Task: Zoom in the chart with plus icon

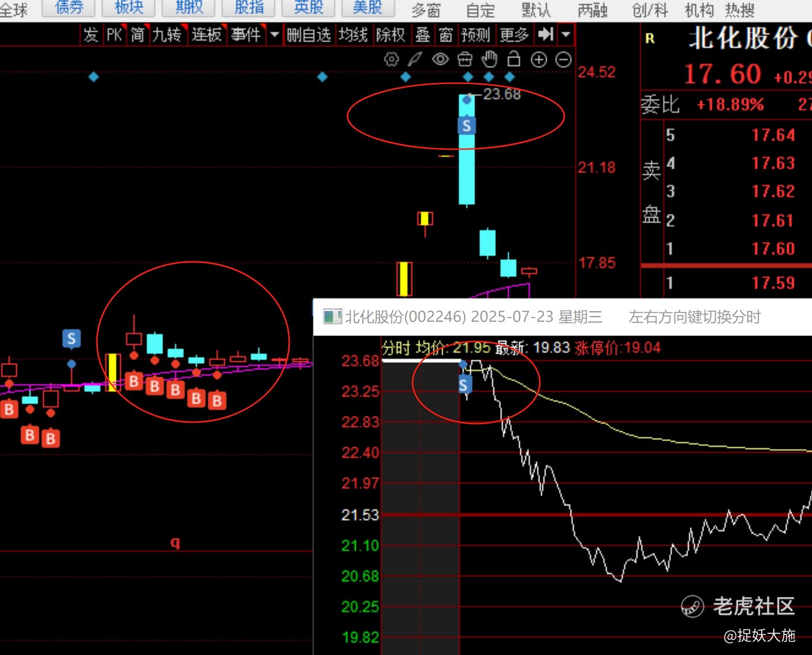Action: [539, 60]
